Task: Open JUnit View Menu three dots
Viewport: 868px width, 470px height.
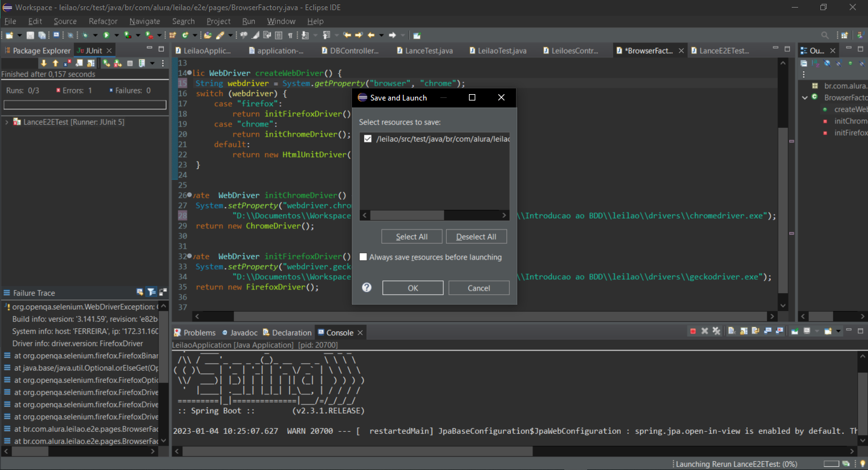Action: 163,63
